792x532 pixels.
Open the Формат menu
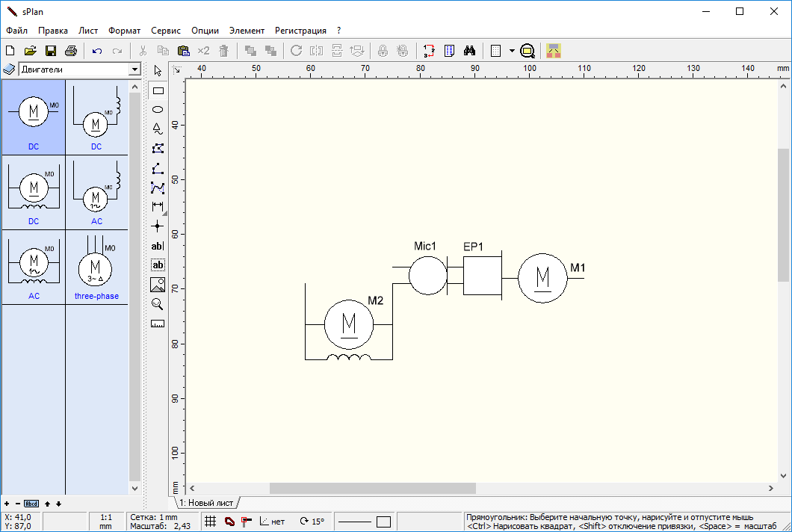point(124,31)
